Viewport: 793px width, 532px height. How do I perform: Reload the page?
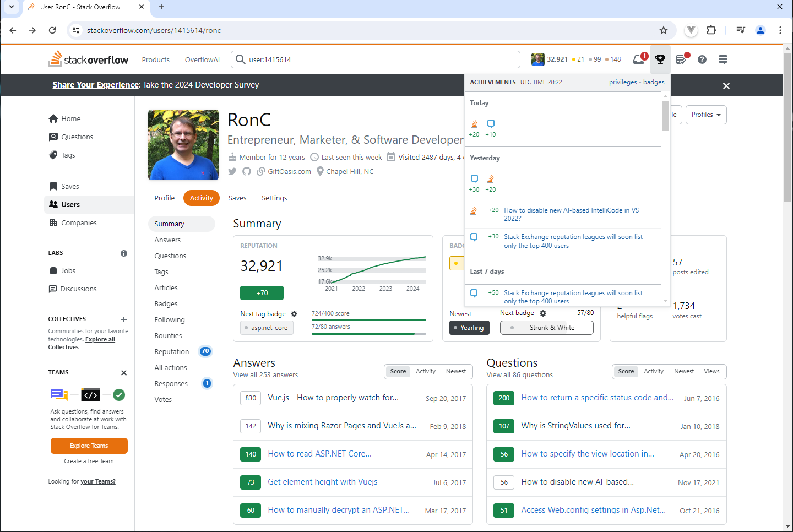click(x=52, y=30)
